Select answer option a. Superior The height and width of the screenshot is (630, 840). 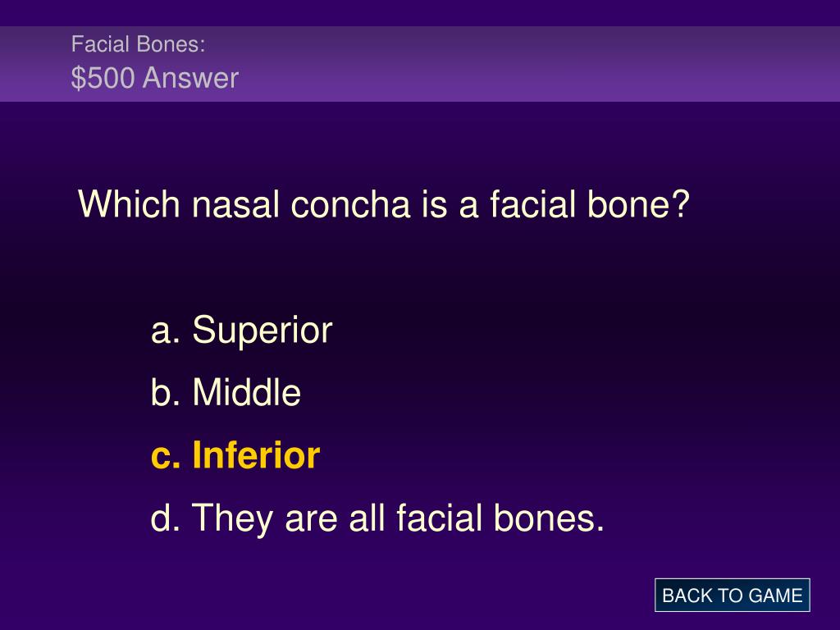tap(242, 330)
